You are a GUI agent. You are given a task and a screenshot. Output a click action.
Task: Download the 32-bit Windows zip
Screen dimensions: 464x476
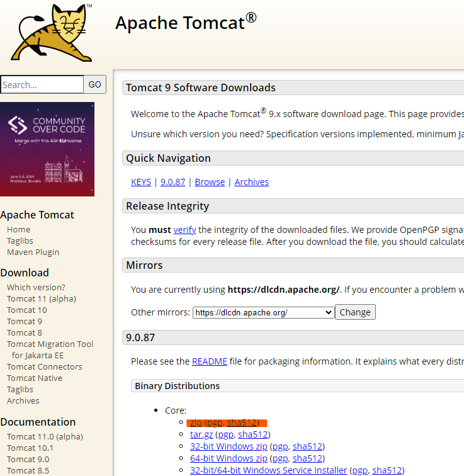coord(229,446)
